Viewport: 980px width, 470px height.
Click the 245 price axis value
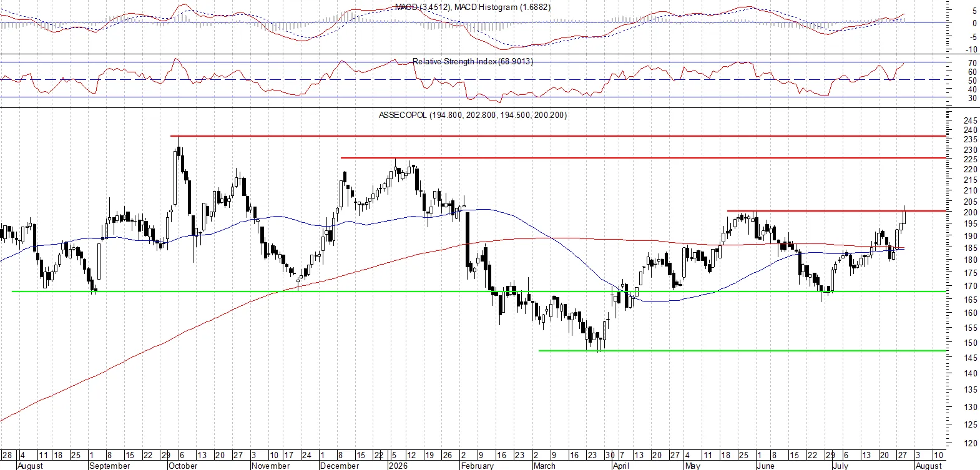(x=971, y=120)
